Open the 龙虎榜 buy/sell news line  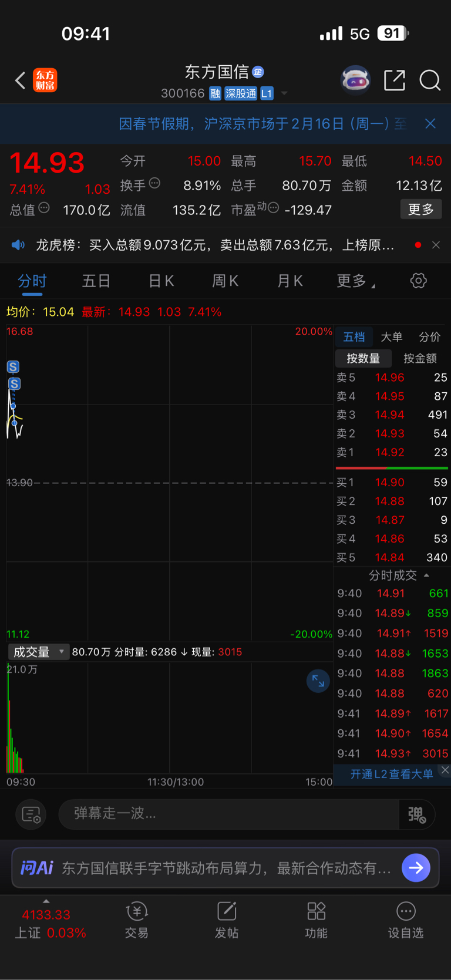(x=215, y=245)
